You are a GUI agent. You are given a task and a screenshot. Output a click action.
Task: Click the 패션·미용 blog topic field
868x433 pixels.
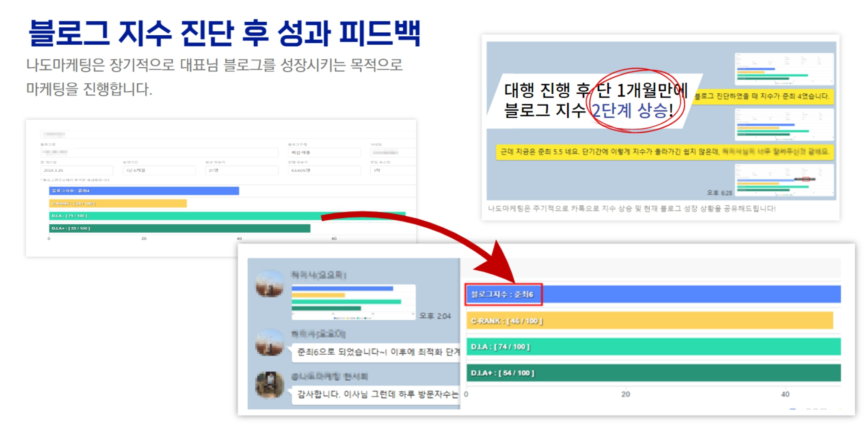coord(324,152)
